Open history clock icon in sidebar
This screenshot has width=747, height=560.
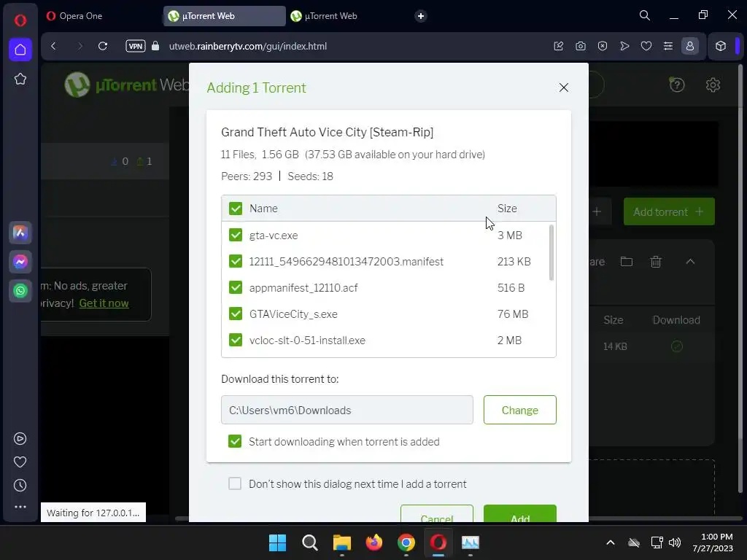(x=20, y=485)
